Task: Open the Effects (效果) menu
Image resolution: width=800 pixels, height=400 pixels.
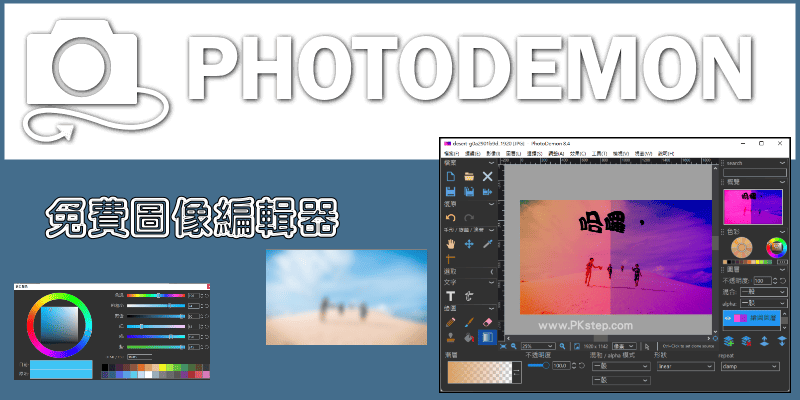Action: (578, 153)
